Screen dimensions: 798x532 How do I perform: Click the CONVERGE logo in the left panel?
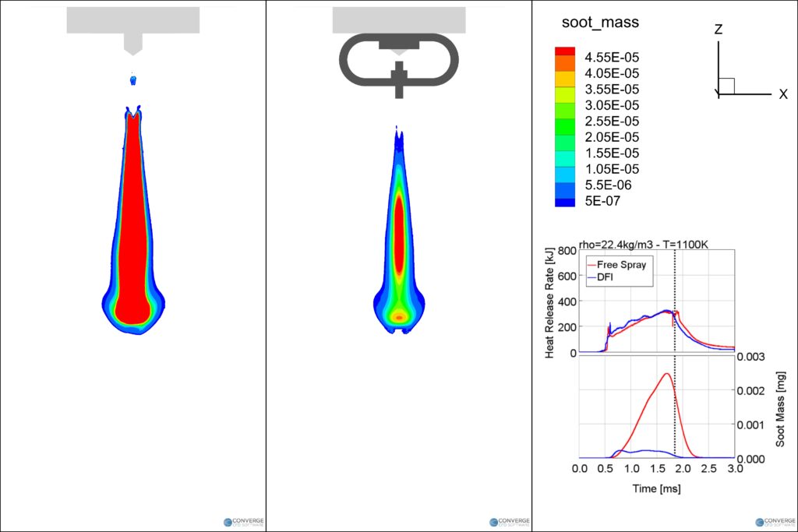point(243,523)
